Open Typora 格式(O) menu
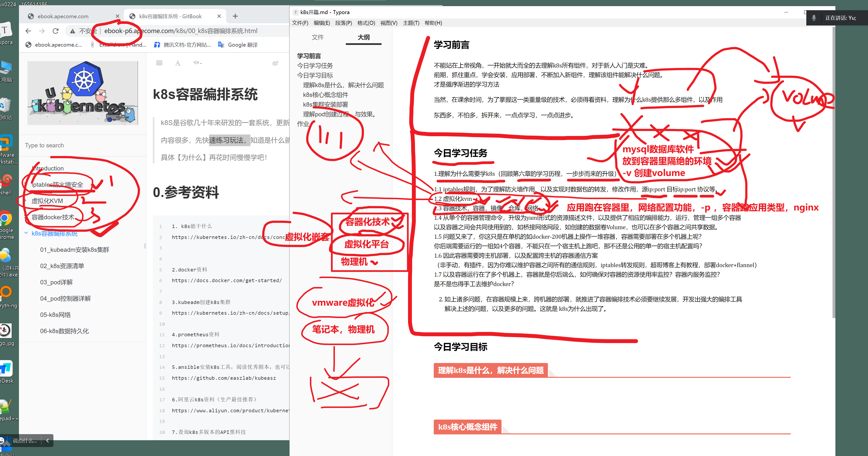Image resolution: width=868 pixels, height=456 pixels. pos(366,23)
